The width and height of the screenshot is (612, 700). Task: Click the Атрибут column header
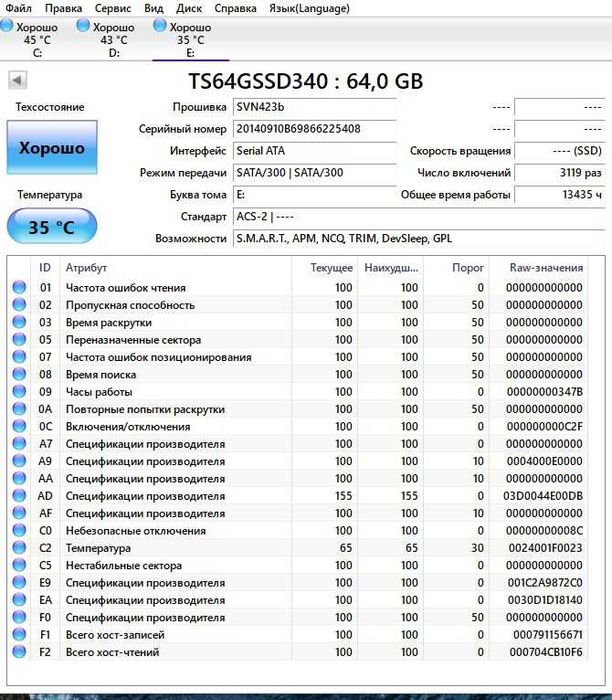(175, 267)
